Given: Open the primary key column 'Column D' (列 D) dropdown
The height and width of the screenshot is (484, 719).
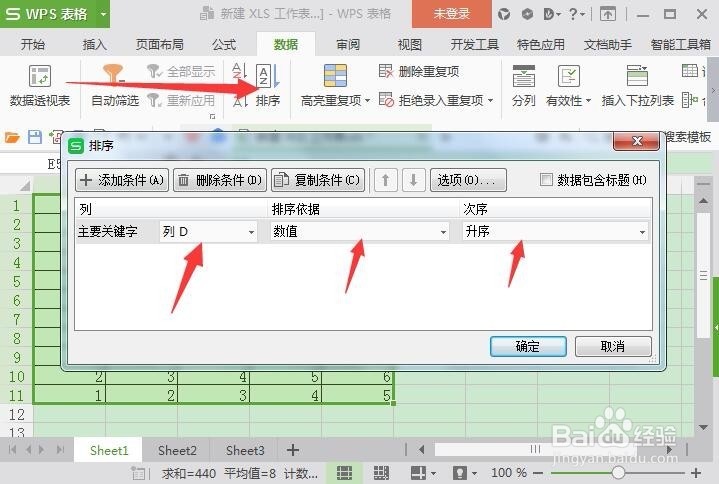Looking at the screenshot, I should coord(208,231).
